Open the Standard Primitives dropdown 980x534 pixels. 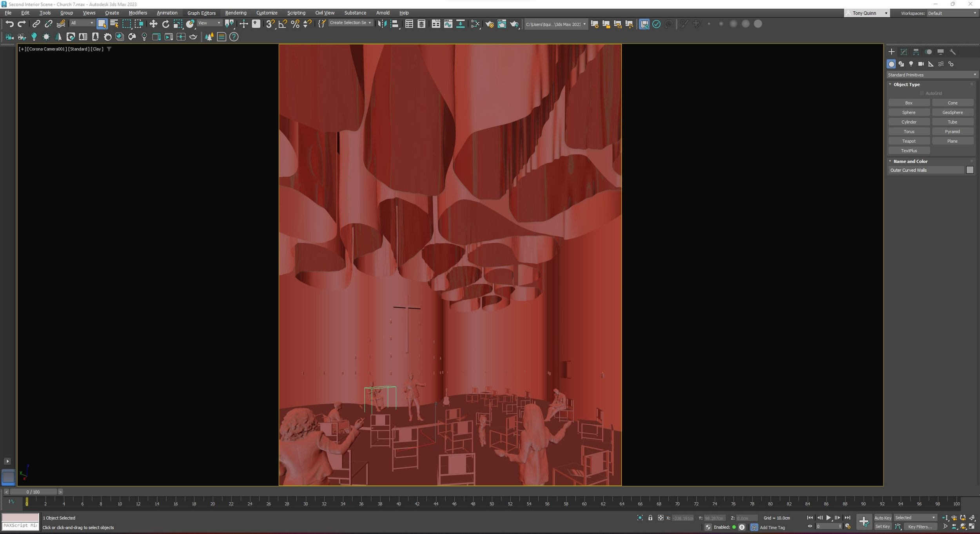pos(931,75)
